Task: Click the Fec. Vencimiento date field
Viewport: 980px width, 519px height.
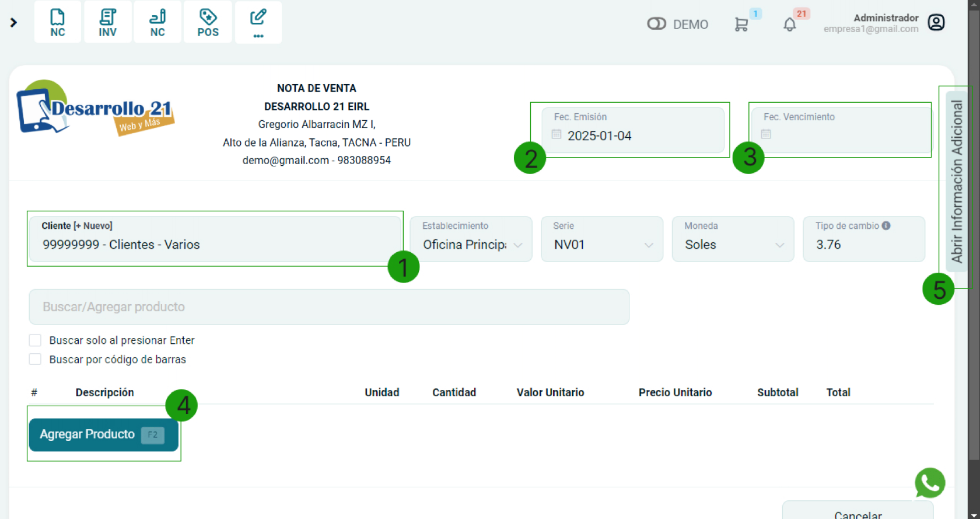Action: pos(840,134)
